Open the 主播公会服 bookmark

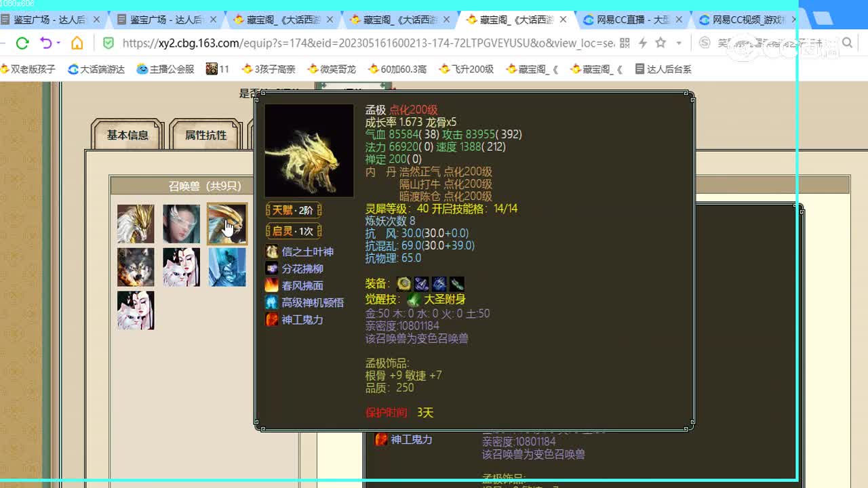point(165,68)
